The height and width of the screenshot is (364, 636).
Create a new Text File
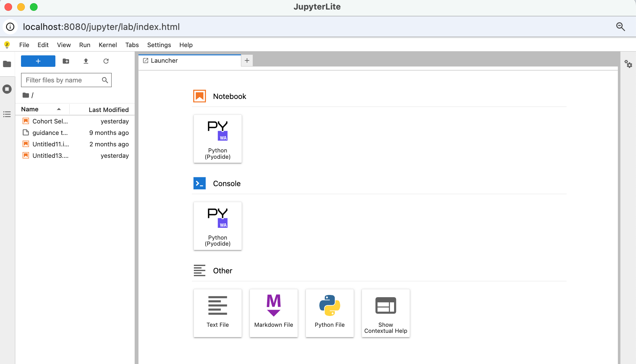pyautogui.click(x=218, y=313)
